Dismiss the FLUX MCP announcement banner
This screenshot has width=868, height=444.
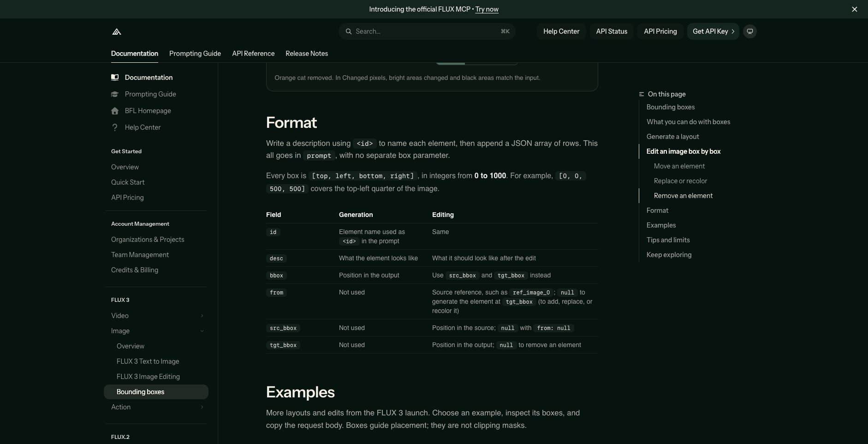tap(854, 9)
